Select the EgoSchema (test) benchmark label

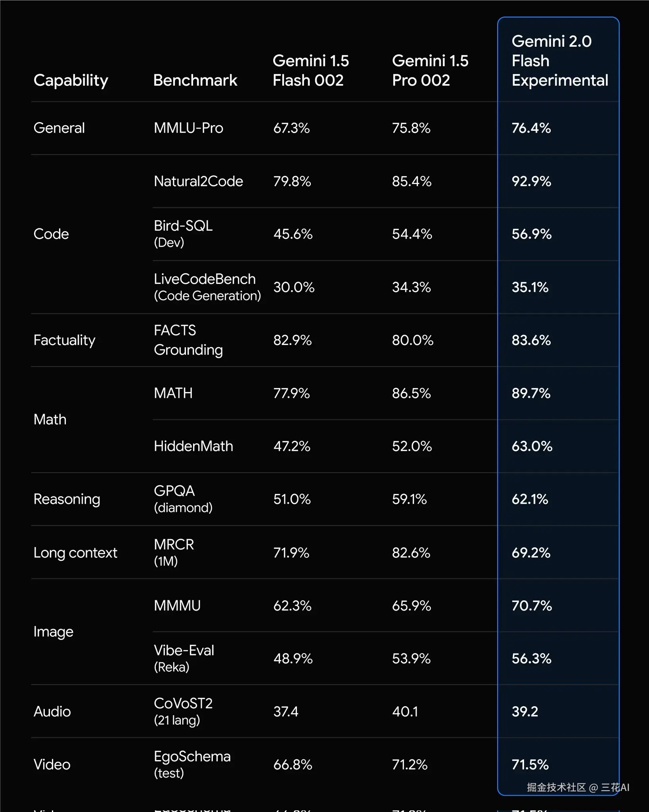[x=192, y=764]
